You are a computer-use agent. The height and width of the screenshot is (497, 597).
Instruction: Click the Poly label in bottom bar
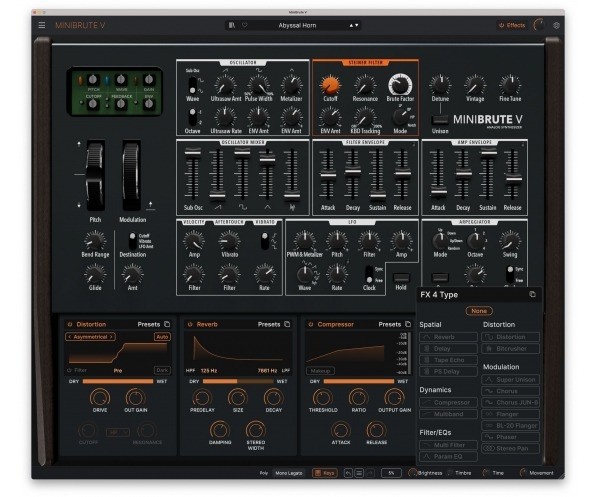(264, 473)
